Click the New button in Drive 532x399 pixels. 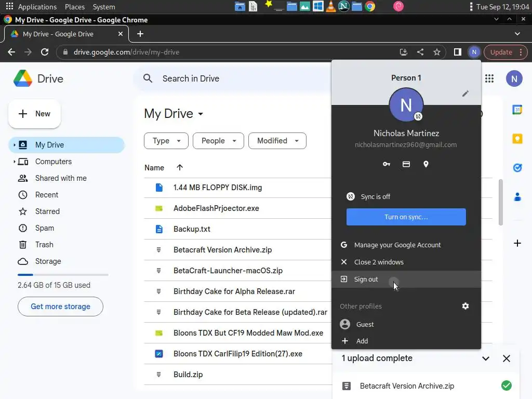[x=35, y=114]
